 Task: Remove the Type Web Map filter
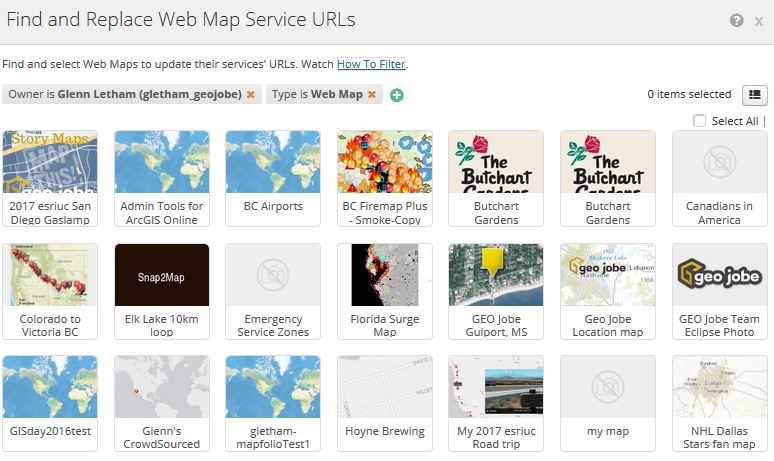371,95
